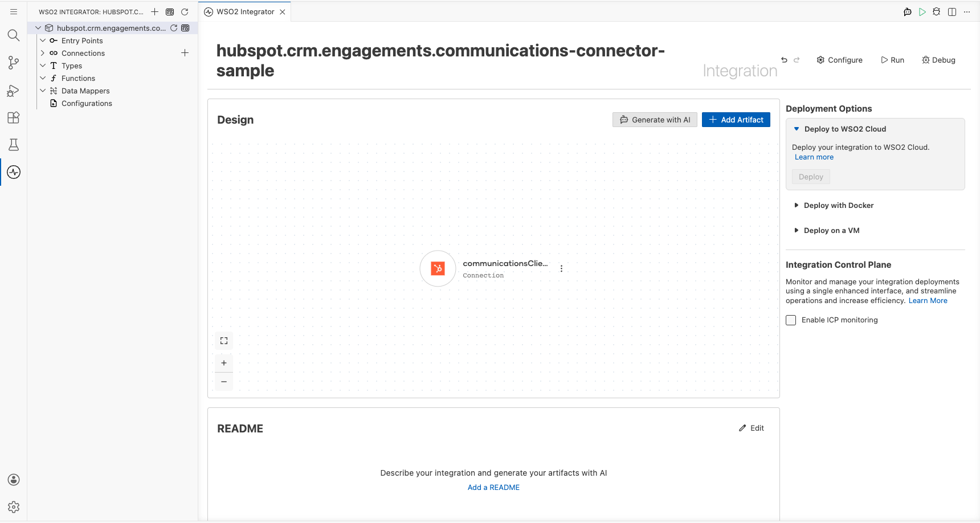Select the WSO2 Integrator editor tab

click(245, 12)
